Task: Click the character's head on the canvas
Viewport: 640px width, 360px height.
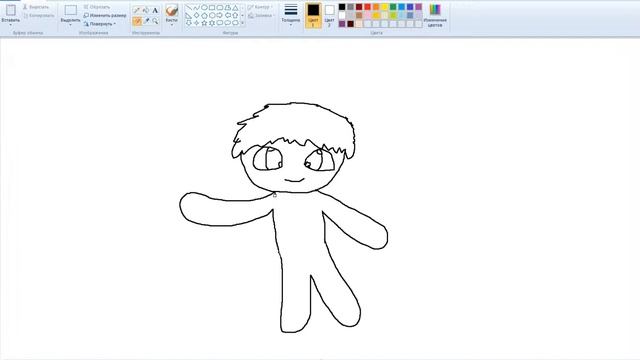Action: pyautogui.click(x=293, y=148)
